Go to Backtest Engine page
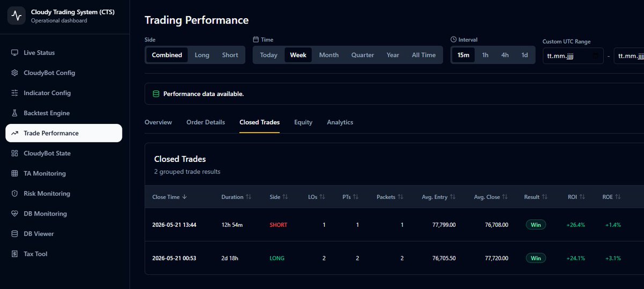644x289 pixels. pyautogui.click(x=64, y=113)
